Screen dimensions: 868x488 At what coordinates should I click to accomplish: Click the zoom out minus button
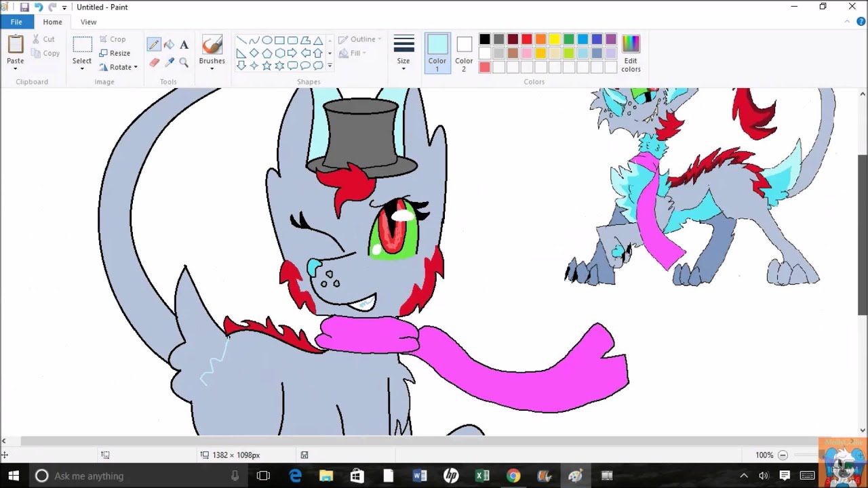(783, 455)
